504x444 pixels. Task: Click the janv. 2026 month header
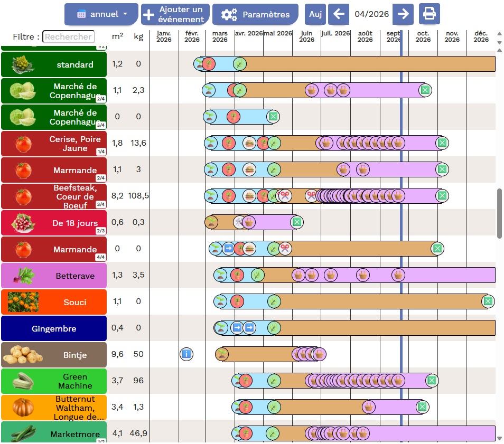164,36
